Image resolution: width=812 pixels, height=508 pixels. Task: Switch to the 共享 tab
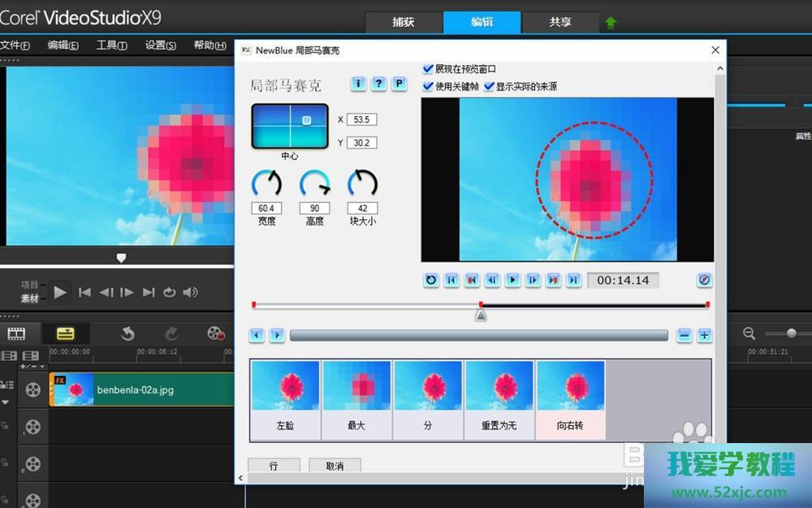coord(560,22)
